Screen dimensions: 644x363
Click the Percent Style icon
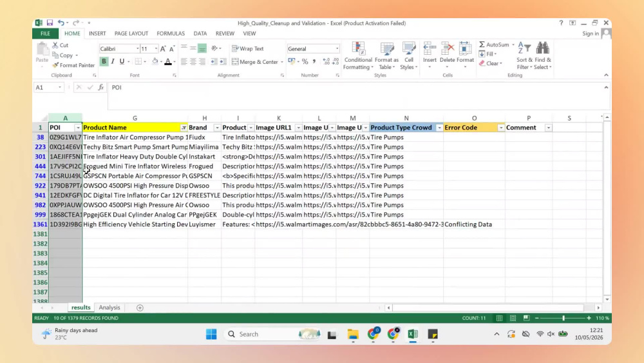(305, 62)
